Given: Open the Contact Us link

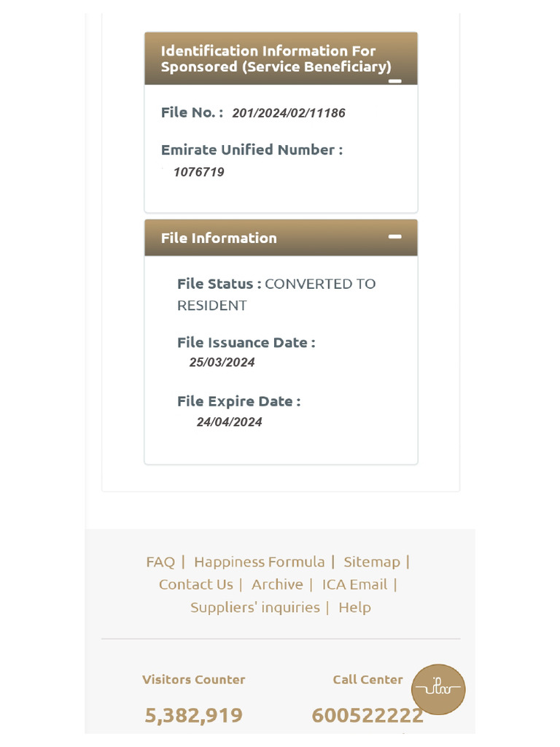Looking at the screenshot, I should pyautogui.click(x=196, y=584).
